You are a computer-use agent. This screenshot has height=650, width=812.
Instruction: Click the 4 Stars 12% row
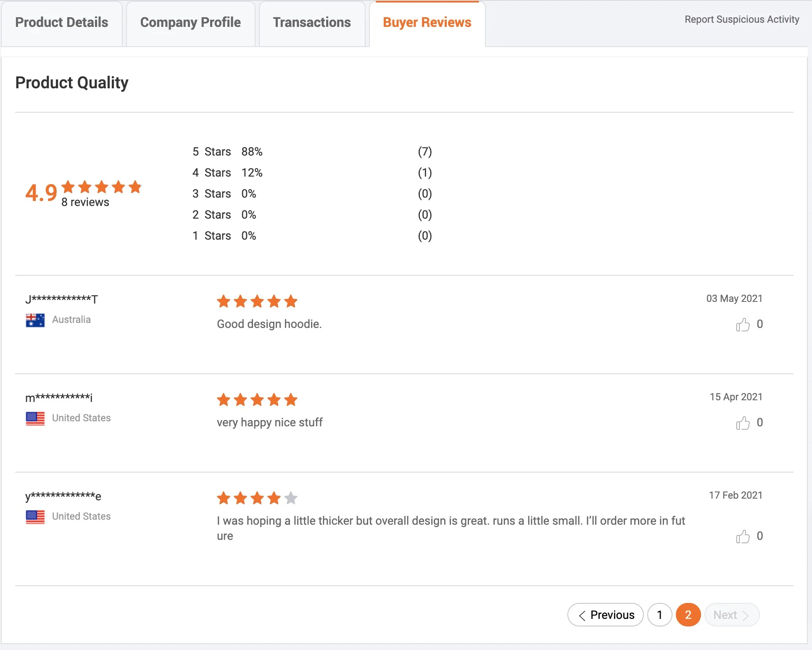pos(227,172)
